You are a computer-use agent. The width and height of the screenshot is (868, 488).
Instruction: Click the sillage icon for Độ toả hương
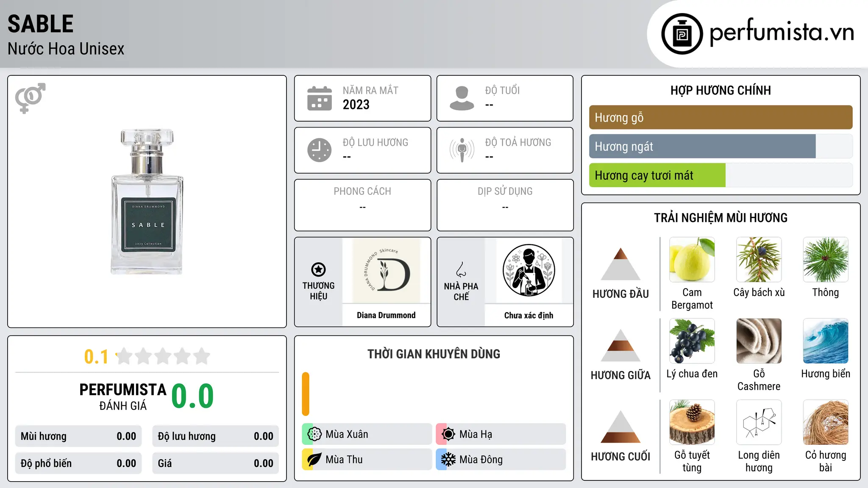[462, 150]
